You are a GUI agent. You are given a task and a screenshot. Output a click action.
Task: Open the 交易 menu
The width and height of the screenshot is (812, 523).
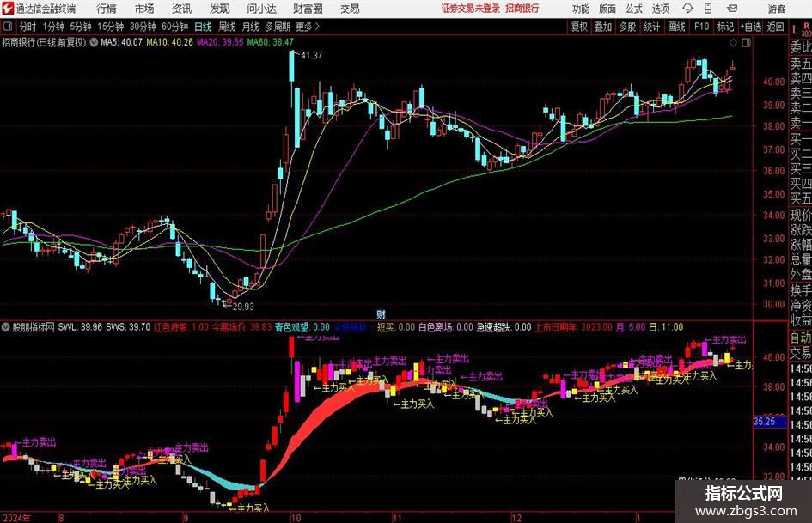(x=350, y=9)
